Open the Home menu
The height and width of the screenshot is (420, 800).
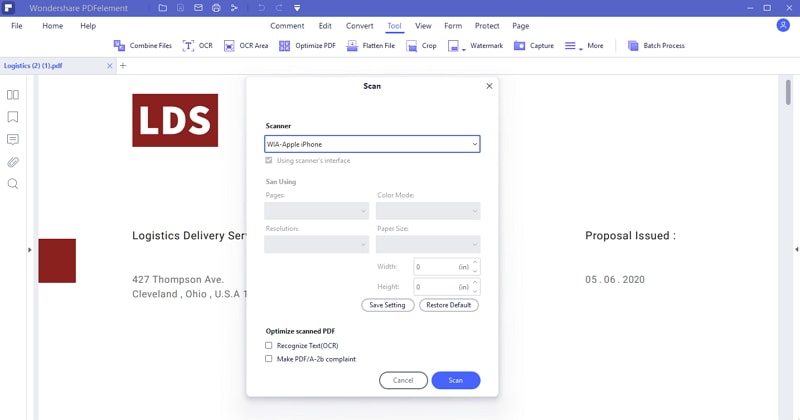pyautogui.click(x=53, y=26)
